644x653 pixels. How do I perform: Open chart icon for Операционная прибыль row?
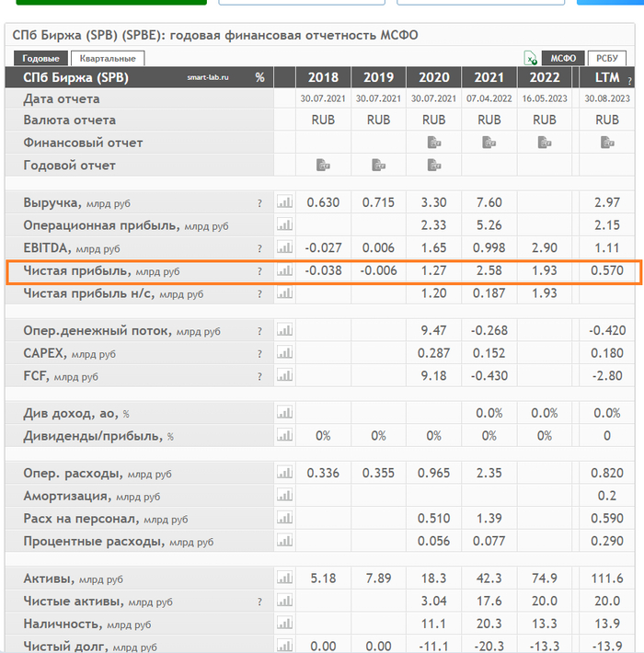click(x=285, y=225)
